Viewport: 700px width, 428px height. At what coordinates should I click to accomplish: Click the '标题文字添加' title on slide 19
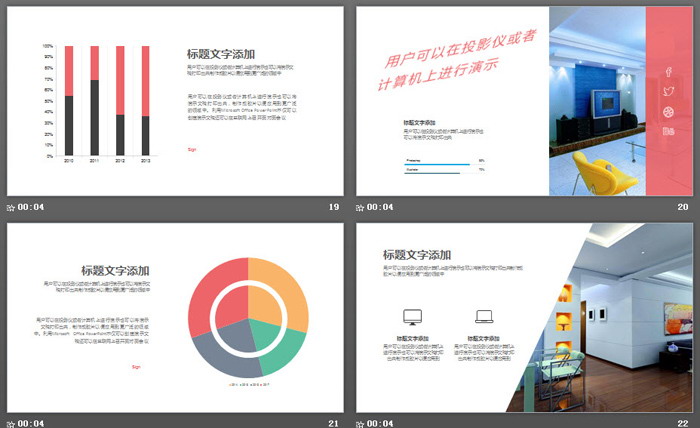click(221, 54)
